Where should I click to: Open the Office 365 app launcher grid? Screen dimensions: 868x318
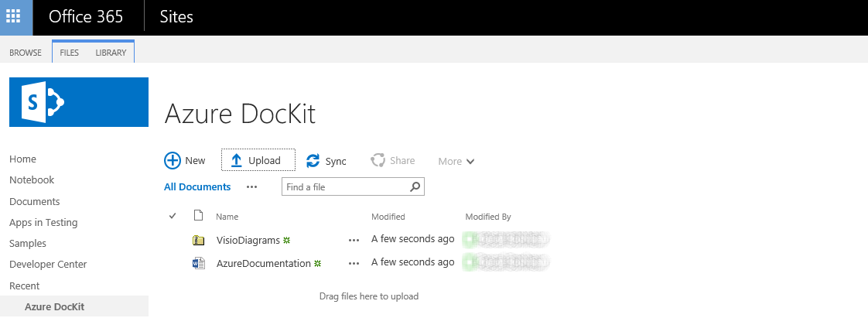13,15
